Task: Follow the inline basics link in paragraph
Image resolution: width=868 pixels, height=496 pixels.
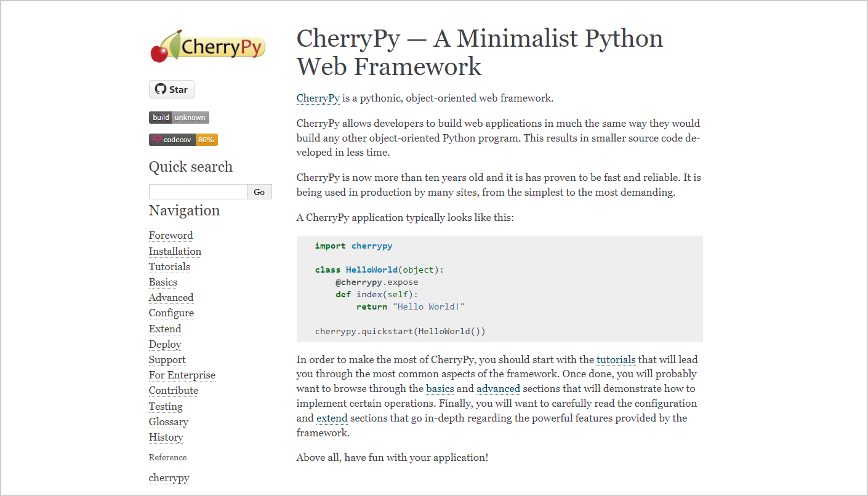Action: pos(440,388)
